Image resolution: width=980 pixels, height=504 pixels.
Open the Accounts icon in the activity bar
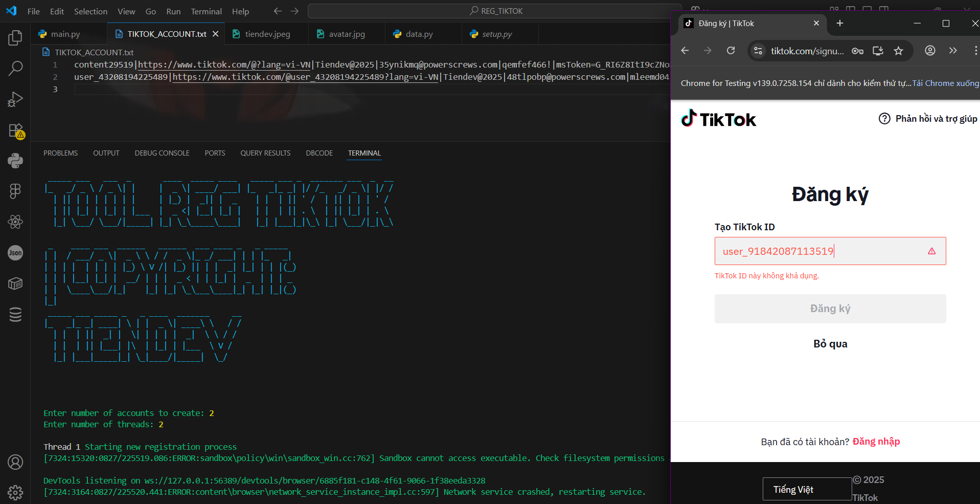(x=15, y=462)
